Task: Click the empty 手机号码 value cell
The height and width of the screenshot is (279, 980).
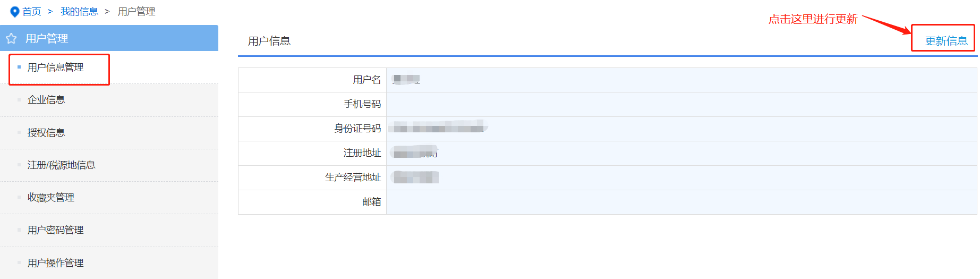Action: 681,104
